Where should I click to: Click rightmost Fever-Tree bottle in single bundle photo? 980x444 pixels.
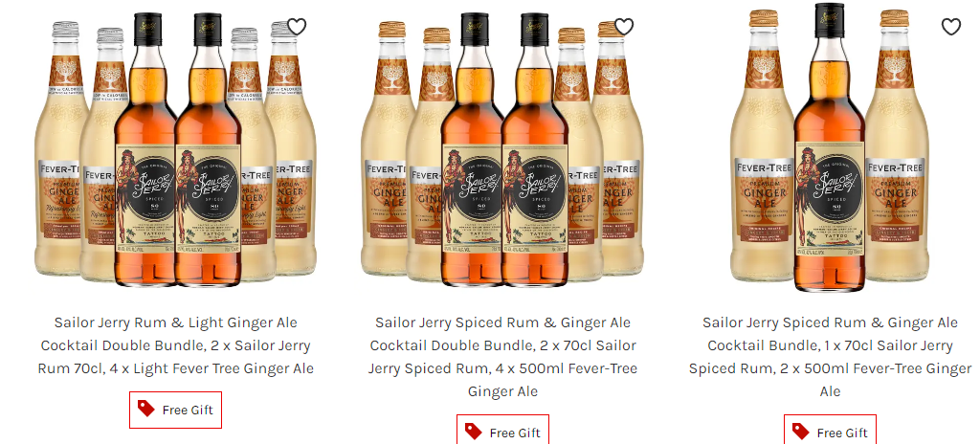click(x=897, y=145)
